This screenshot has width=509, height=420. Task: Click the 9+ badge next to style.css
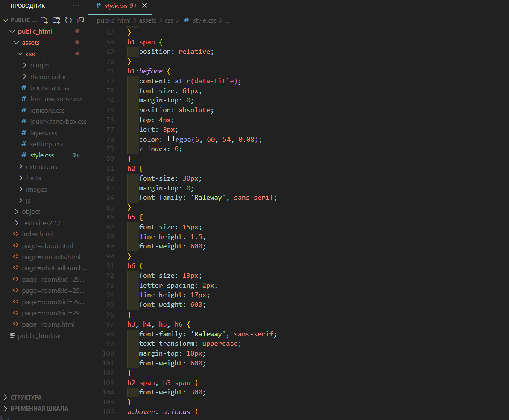(76, 155)
